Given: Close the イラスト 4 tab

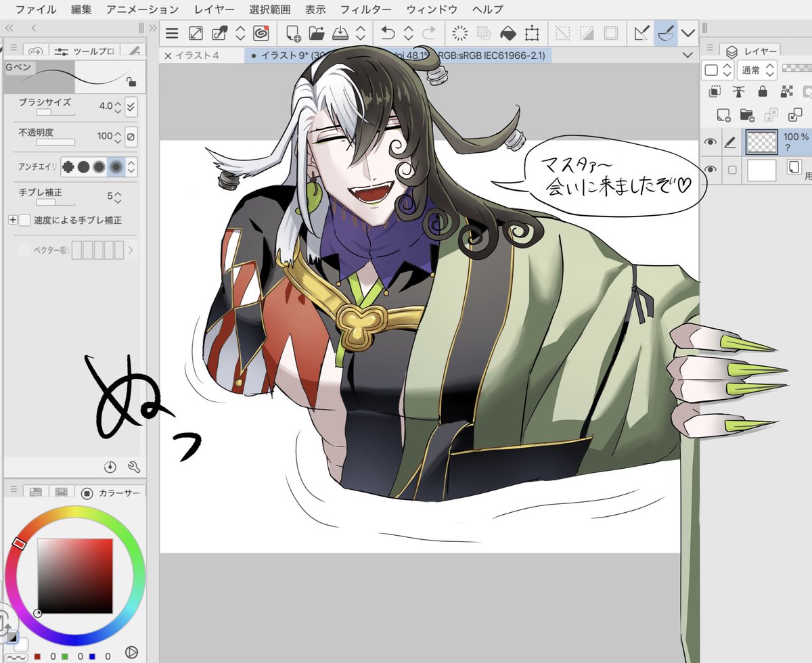Looking at the screenshot, I should point(168,55).
